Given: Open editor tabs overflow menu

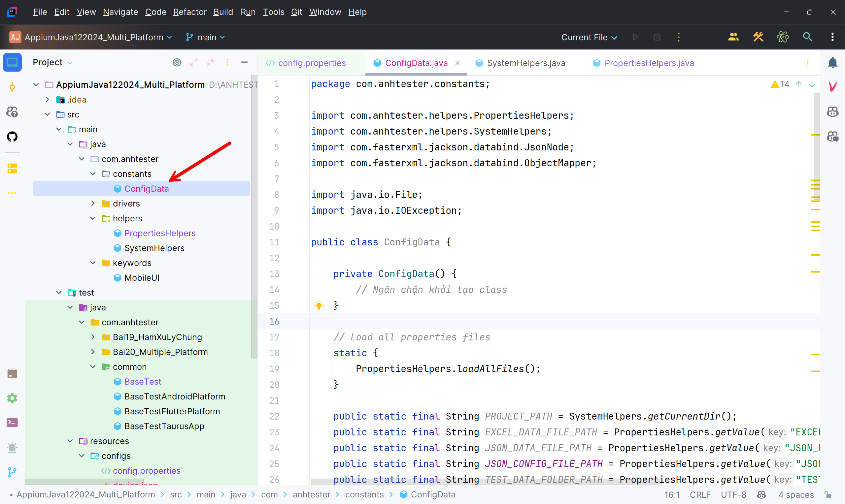Looking at the screenshot, I should pos(807,63).
